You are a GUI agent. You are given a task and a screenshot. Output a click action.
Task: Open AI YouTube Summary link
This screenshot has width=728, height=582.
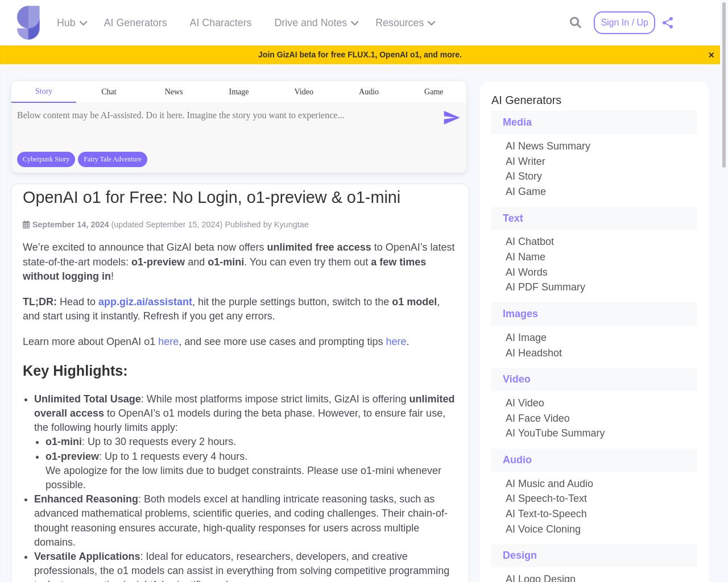pos(555,433)
